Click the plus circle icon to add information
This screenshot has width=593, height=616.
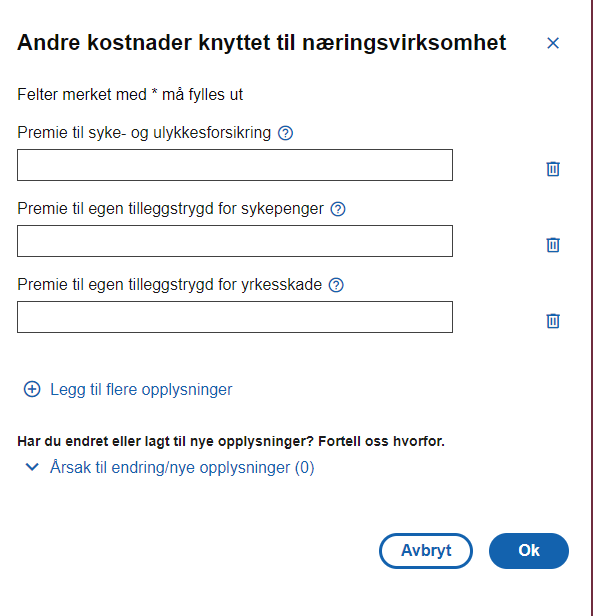point(32,389)
